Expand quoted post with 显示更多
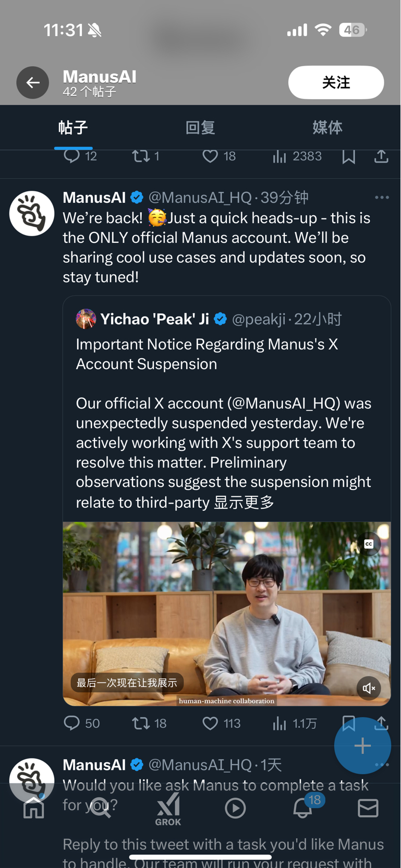 (244, 502)
